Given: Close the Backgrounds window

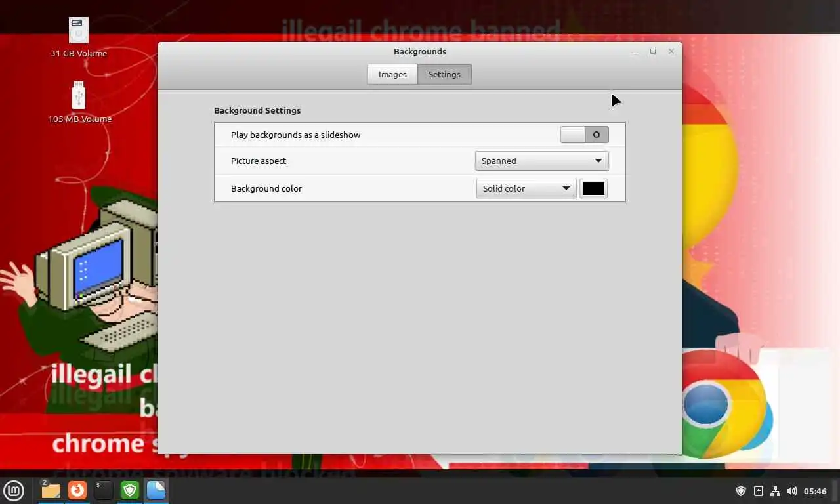Looking at the screenshot, I should pos(671,51).
